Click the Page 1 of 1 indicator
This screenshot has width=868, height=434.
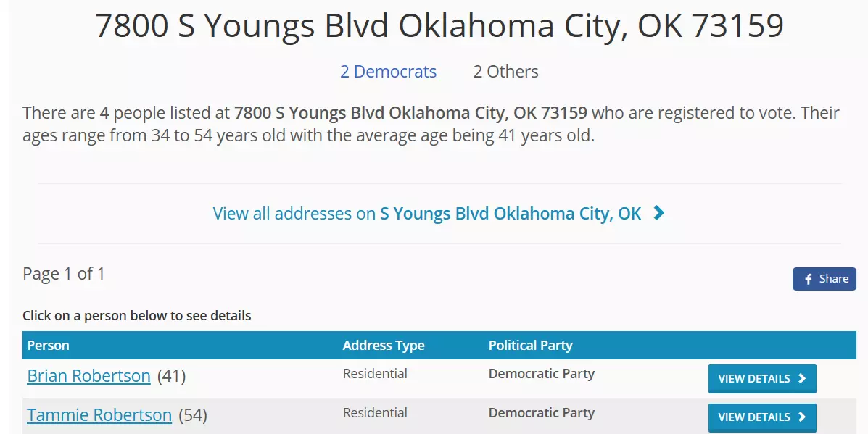[x=64, y=274]
